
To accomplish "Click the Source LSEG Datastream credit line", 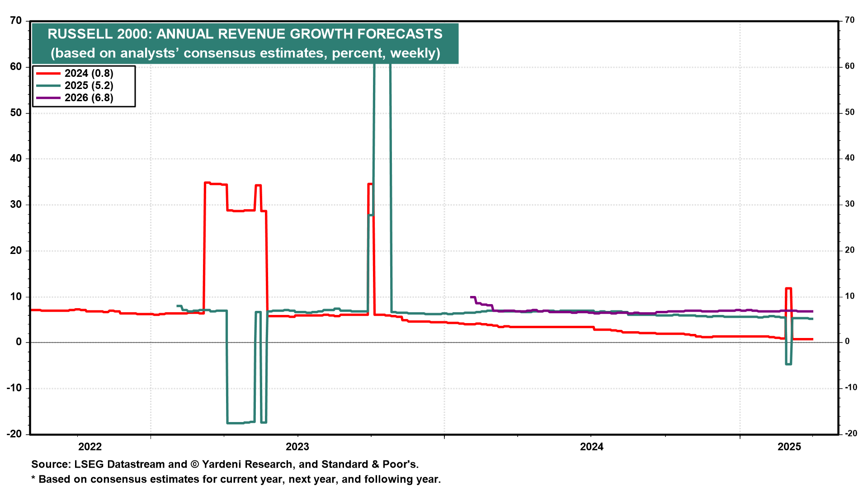I will (x=225, y=465).
